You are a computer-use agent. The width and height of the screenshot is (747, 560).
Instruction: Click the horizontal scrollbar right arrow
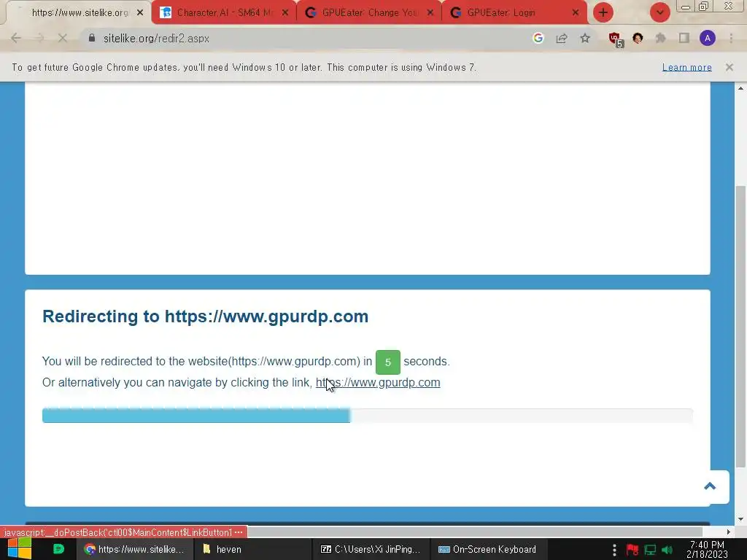click(729, 532)
